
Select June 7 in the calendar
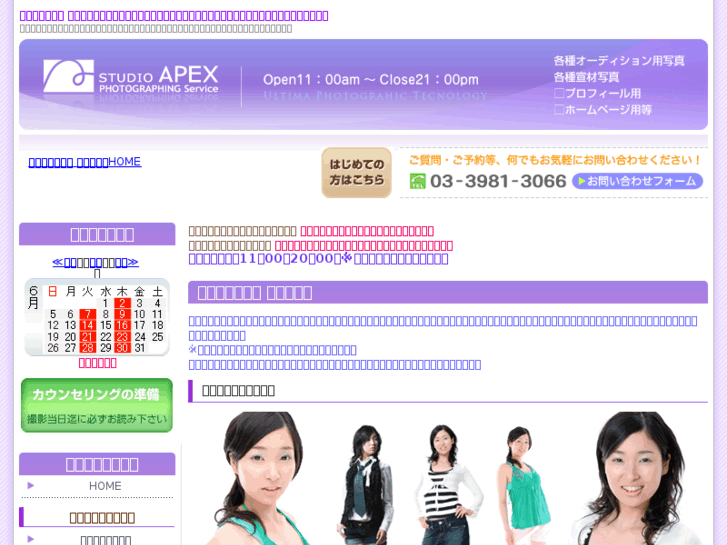pyautogui.click(x=88, y=314)
